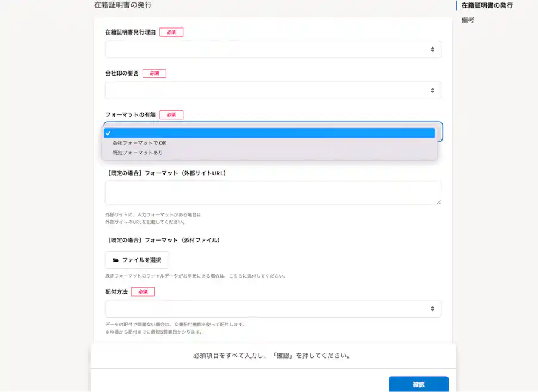Click the up-down arrow icon on 配付方法 select
Screen dimensions: 538x392
coord(433,309)
